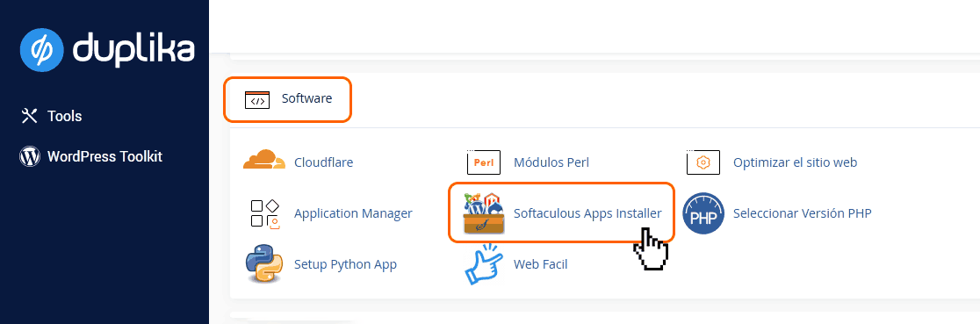980x324 pixels.
Task: Click the Optimizar el sitio web icon
Action: [x=703, y=162]
